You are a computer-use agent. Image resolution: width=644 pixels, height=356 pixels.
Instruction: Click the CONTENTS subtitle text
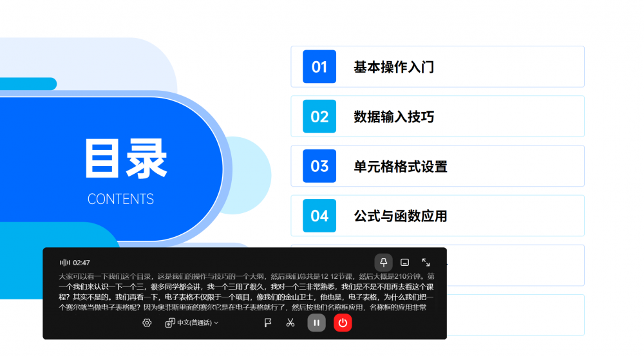coord(121,199)
